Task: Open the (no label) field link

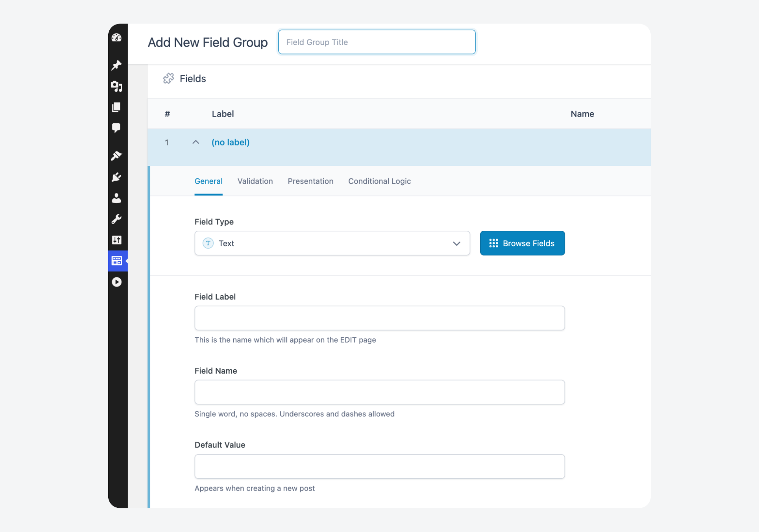Action: pyautogui.click(x=230, y=142)
